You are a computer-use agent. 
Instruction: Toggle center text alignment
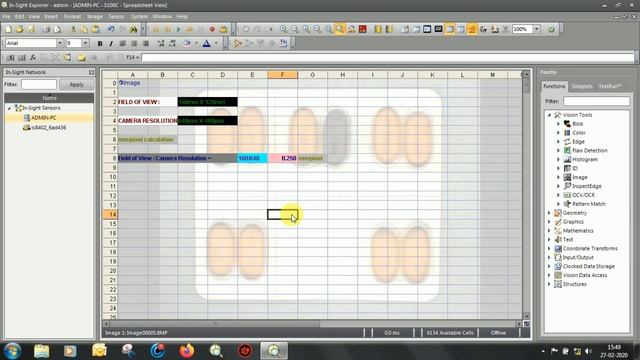134,43
